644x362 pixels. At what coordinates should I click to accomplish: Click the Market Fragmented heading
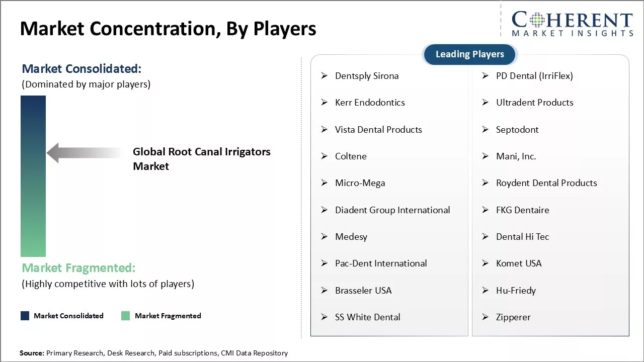pyautogui.click(x=78, y=267)
